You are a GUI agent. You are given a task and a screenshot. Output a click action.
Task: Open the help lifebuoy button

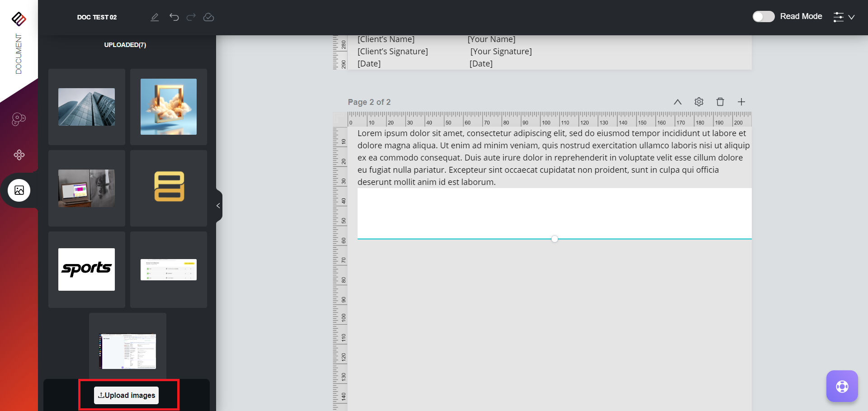click(842, 386)
